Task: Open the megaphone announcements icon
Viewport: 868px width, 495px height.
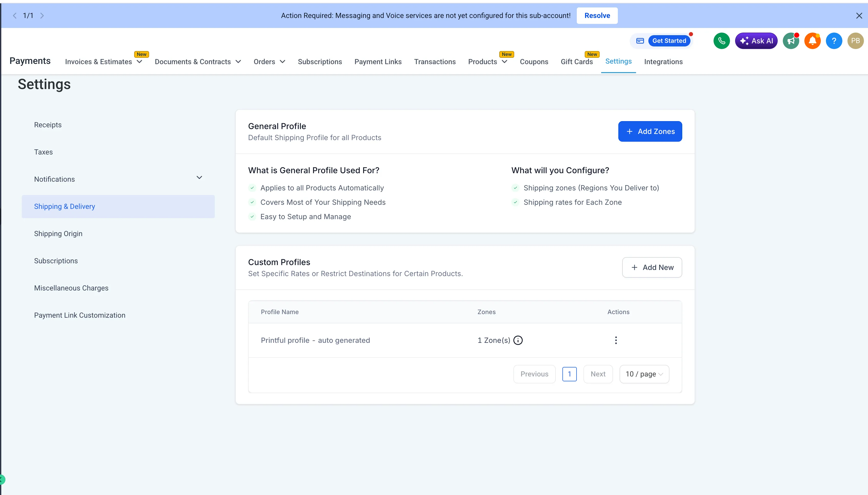Action: pos(791,41)
